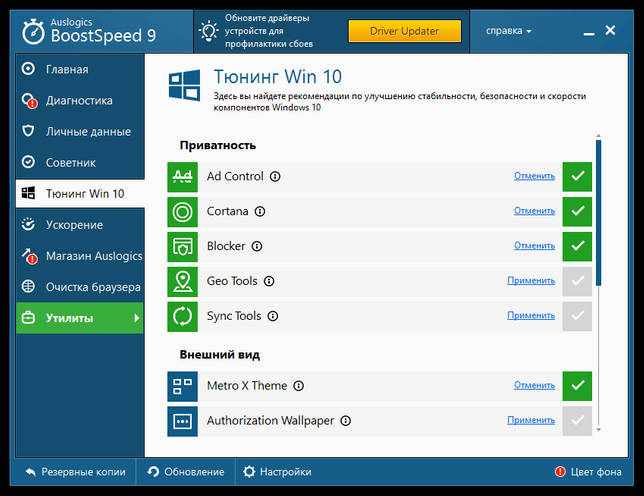
Task: Click the lightbulb tip icon
Action: pos(209,31)
